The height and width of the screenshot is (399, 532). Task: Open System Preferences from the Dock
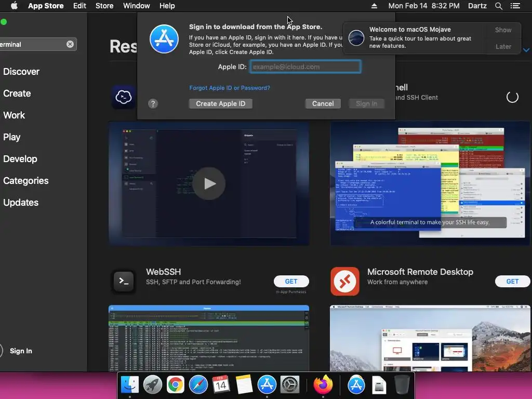[x=289, y=385]
